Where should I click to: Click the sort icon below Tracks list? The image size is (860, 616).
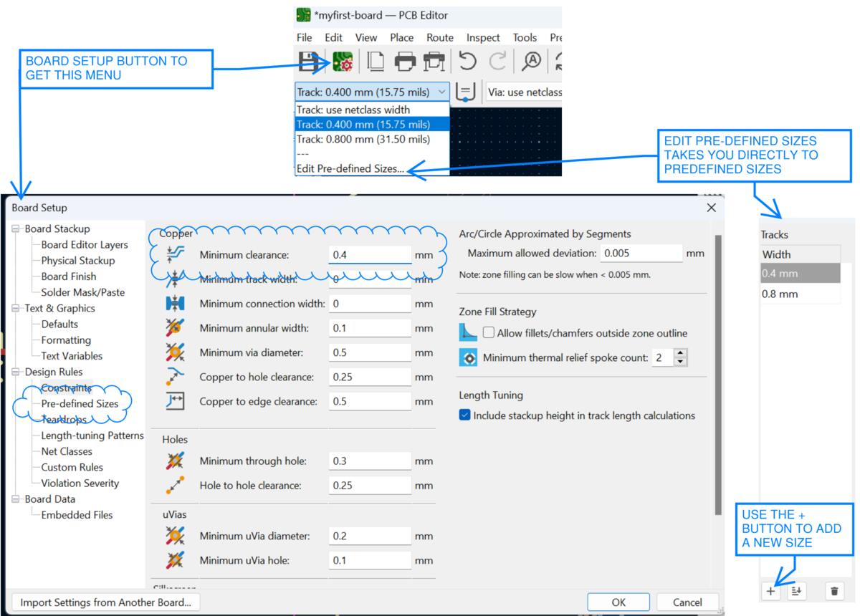795,592
